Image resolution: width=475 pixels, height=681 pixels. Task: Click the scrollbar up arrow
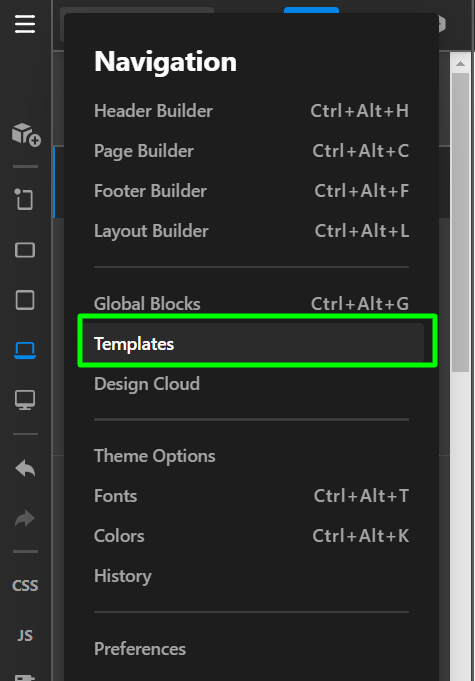tap(460, 64)
